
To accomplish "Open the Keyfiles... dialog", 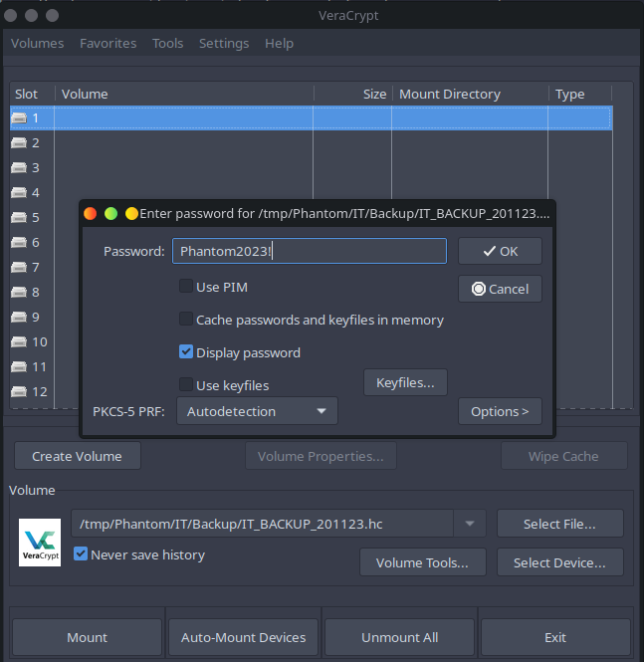I will 405,382.
